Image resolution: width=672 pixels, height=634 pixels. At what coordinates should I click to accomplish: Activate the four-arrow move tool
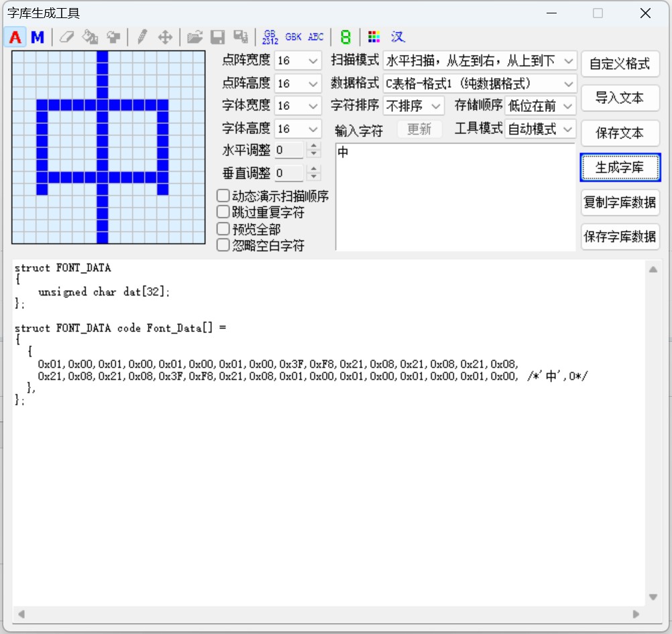(165, 38)
